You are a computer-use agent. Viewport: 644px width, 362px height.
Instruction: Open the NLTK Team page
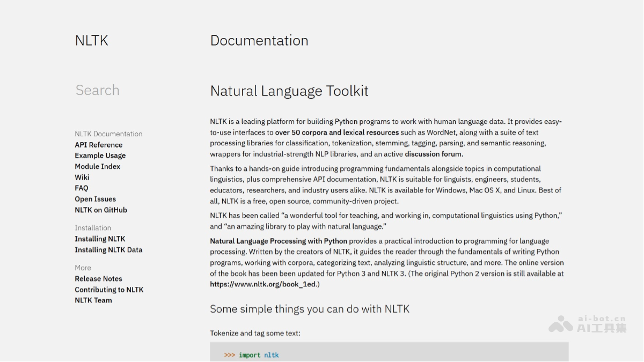click(93, 300)
